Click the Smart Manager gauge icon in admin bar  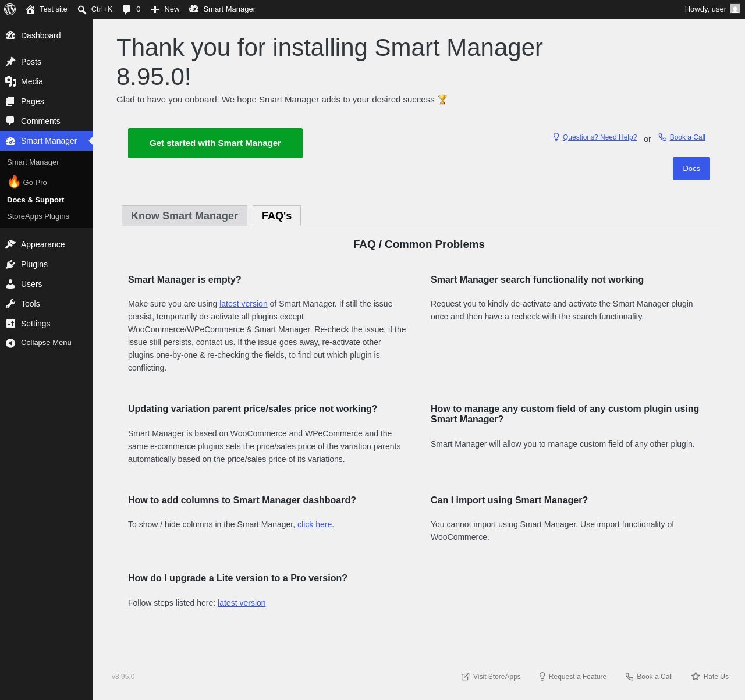click(x=194, y=9)
